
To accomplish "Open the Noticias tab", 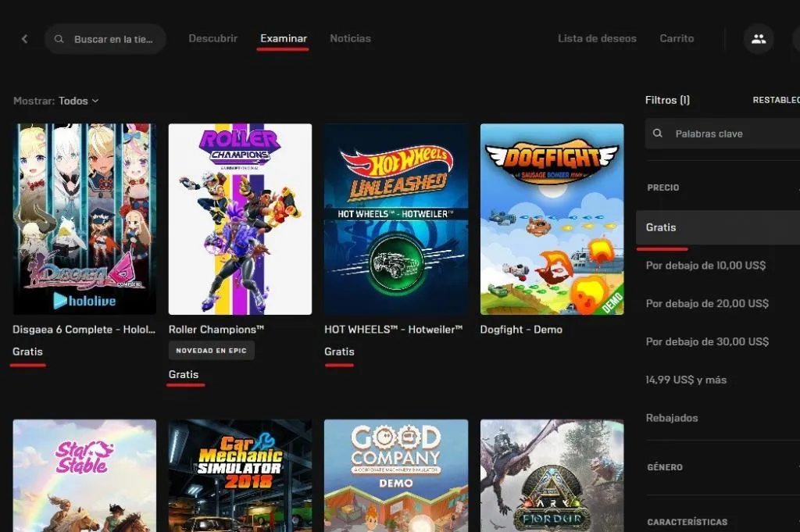I will coord(349,37).
